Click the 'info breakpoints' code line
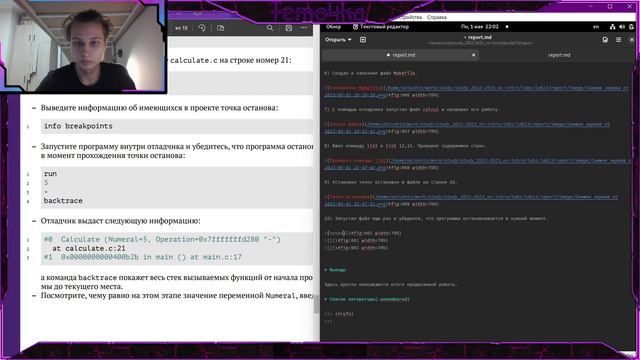640x360 pixels. [177, 126]
